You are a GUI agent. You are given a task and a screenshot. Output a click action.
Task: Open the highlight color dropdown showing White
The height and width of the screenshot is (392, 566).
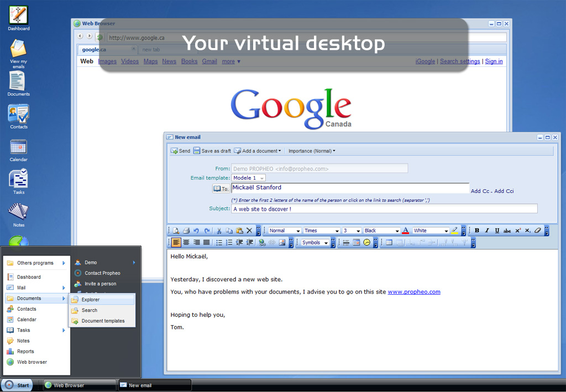click(431, 231)
